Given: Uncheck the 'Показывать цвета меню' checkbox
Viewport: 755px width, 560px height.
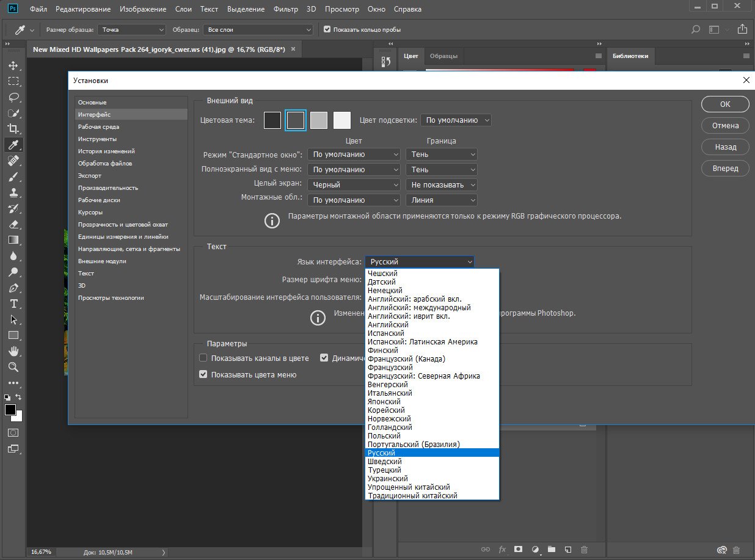Looking at the screenshot, I should pyautogui.click(x=204, y=374).
